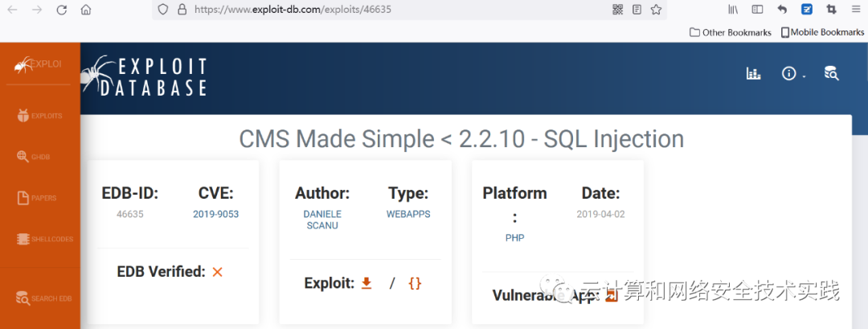868x329 pixels.
Task: Bookmark this page with the star icon
Action: tap(656, 10)
